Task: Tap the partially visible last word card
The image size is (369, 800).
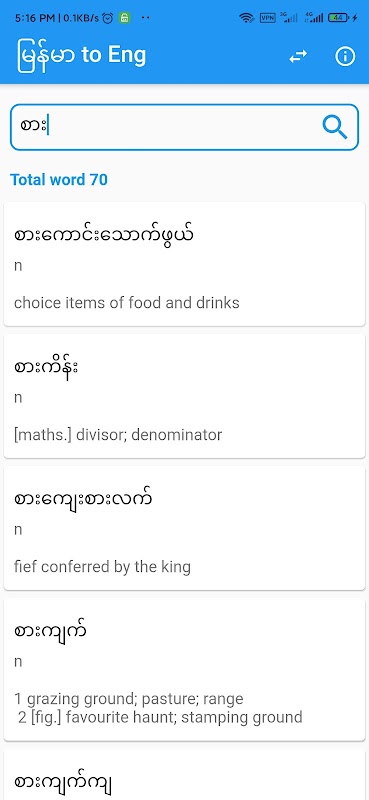Action: click(184, 775)
